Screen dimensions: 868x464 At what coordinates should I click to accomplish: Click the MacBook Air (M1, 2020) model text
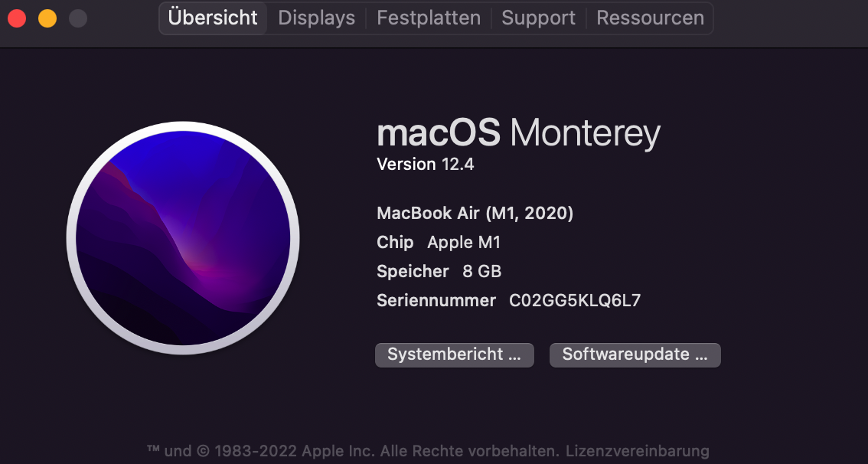coord(475,213)
